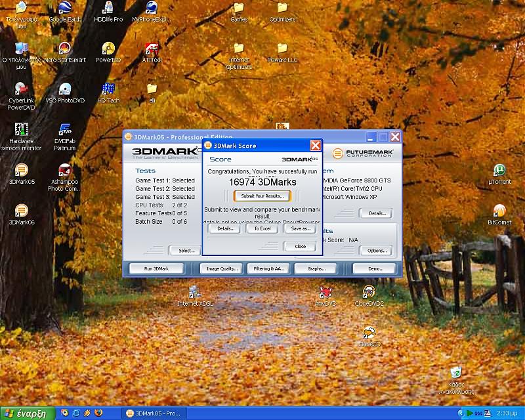Open the Google Earth desktop icon
Screen dimensions: 525x420
click(x=65, y=12)
